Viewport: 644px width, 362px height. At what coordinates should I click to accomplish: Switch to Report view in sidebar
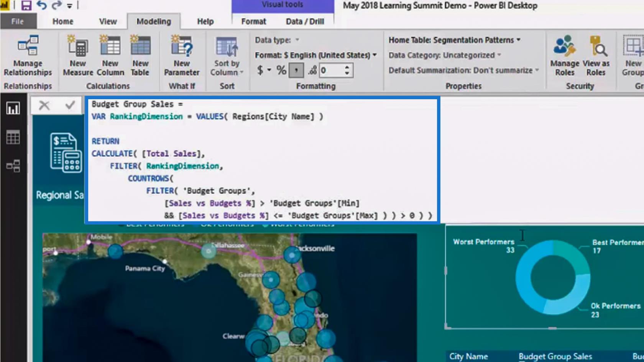(13, 108)
